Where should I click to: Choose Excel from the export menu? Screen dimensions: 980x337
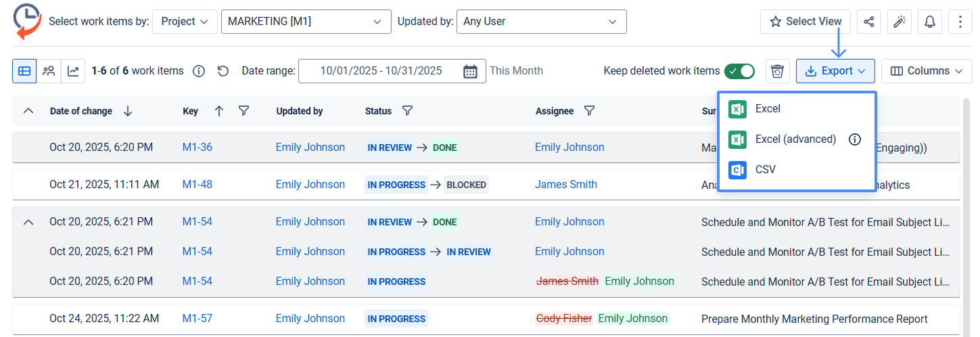[768, 109]
